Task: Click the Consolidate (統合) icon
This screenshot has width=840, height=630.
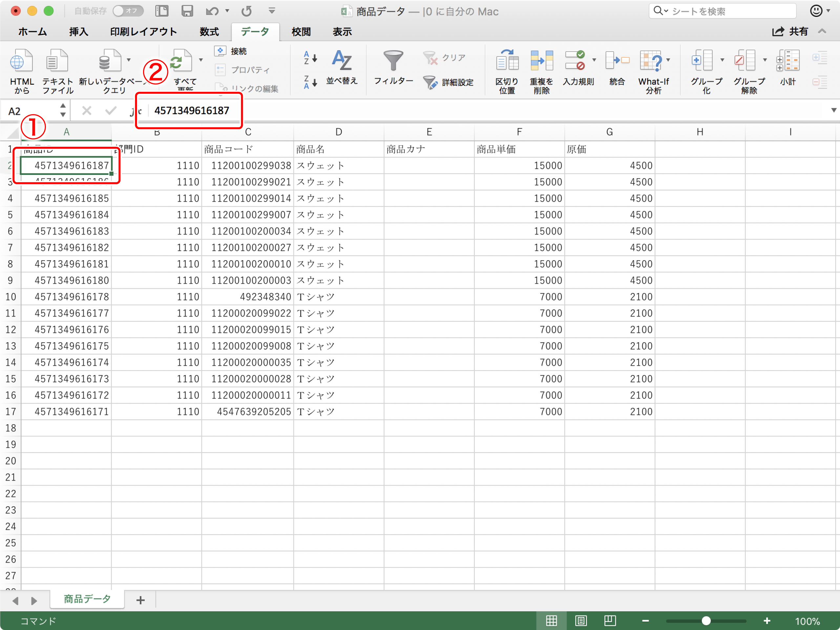Action: 617,61
